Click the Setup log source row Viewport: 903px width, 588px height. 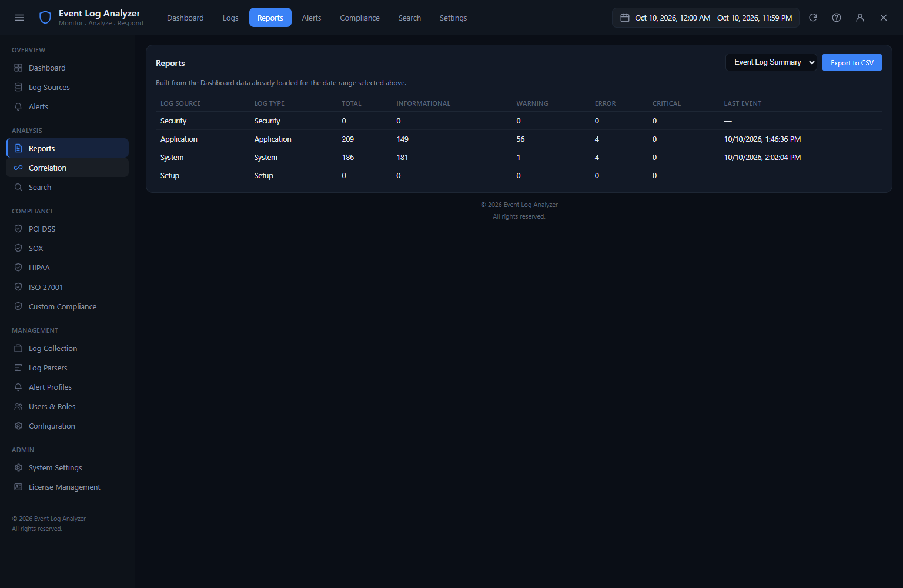click(x=519, y=175)
